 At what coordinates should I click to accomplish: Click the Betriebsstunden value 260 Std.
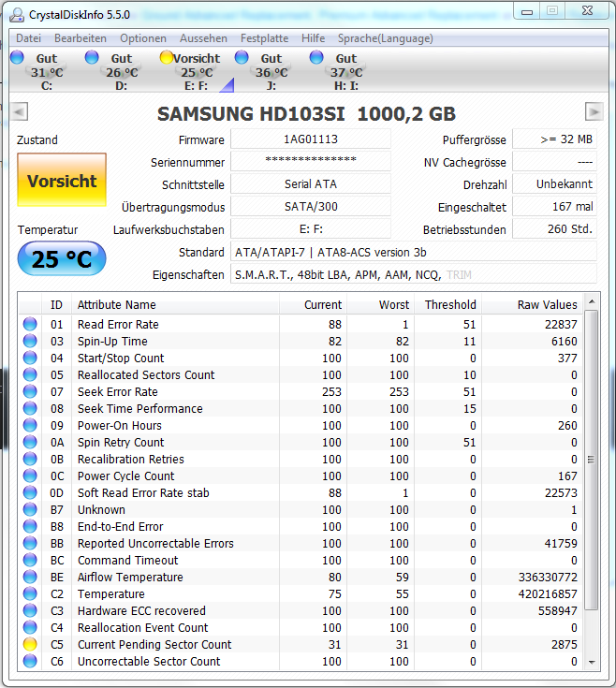(554, 229)
